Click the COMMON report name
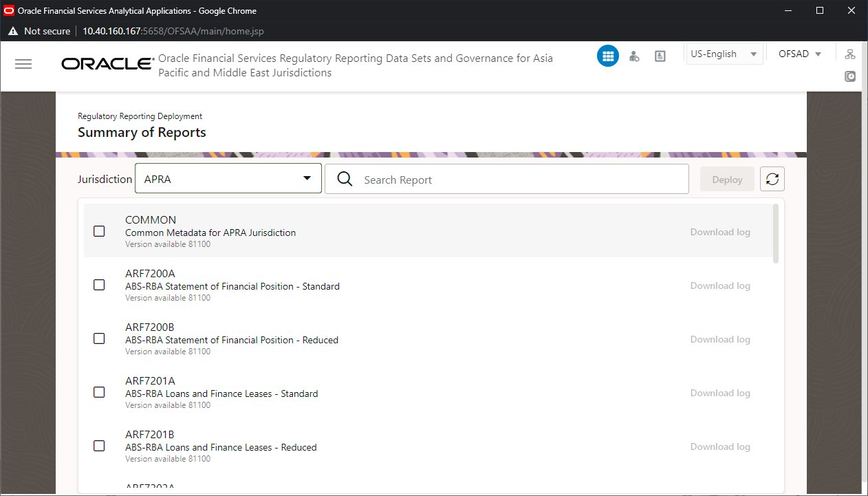 151,220
